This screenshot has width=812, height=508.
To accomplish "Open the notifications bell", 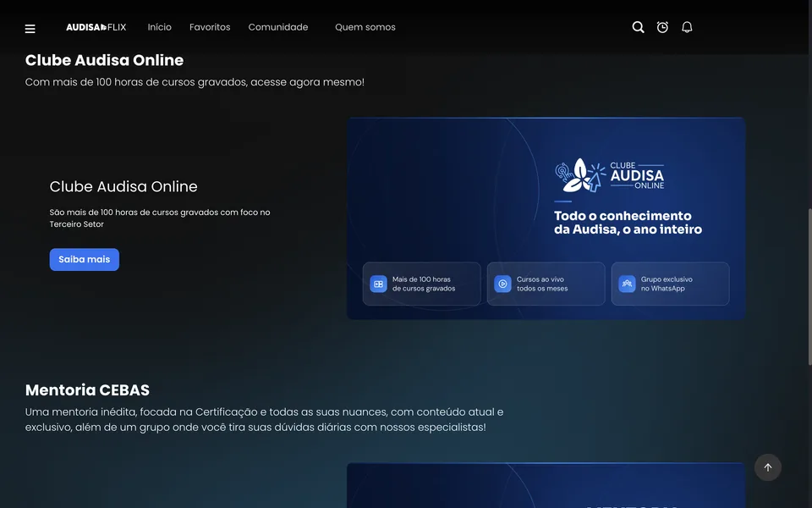I will [687, 27].
